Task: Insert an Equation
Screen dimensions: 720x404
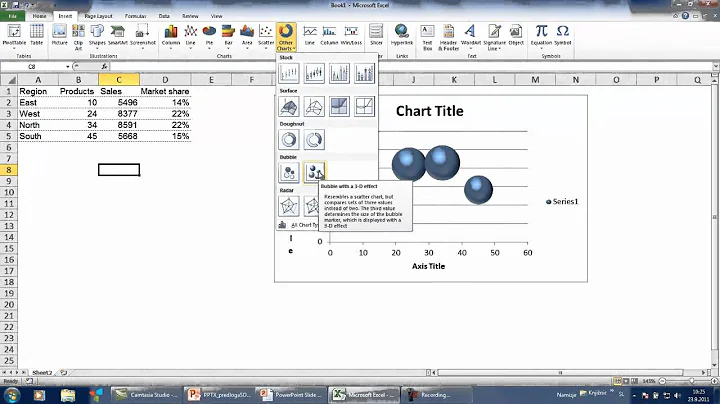Action: tap(541, 36)
